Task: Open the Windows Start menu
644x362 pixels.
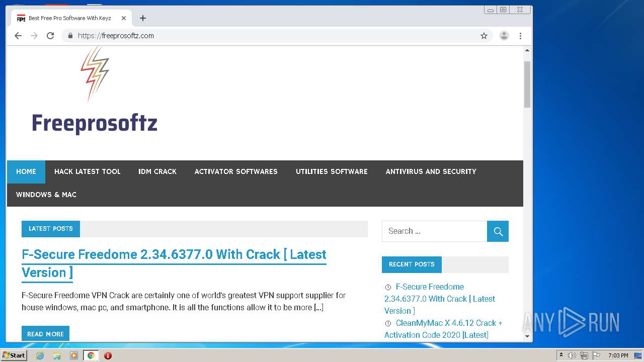Action: (14, 355)
